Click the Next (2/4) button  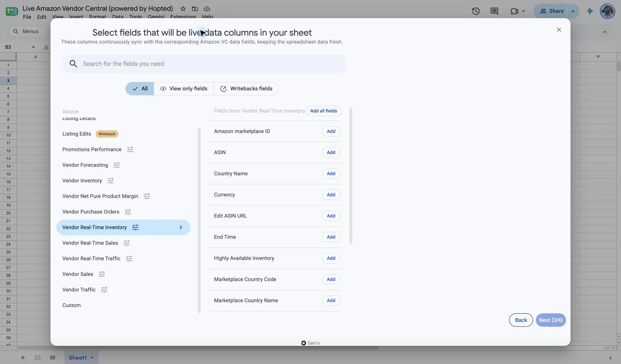tap(551, 320)
